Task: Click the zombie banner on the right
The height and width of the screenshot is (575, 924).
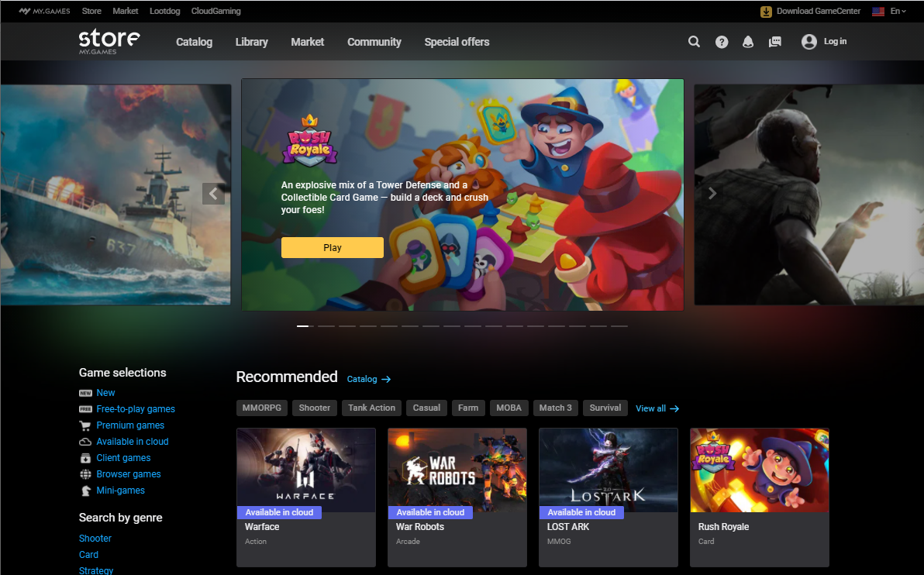Action: point(809,195)
